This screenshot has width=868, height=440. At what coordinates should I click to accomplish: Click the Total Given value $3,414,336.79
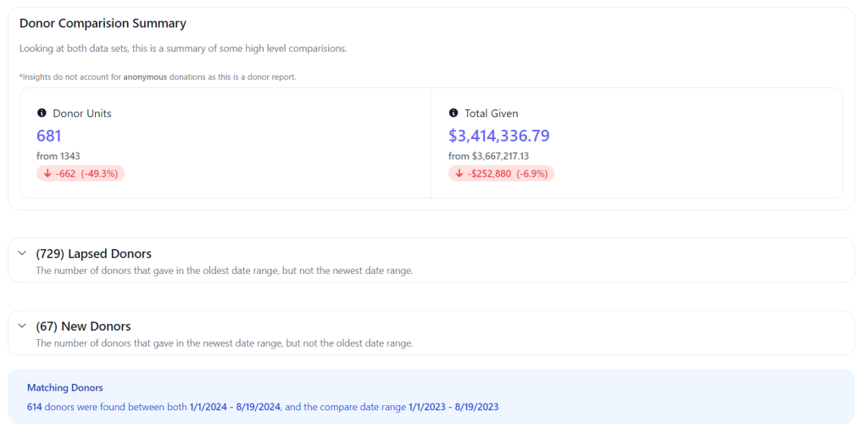498,136
